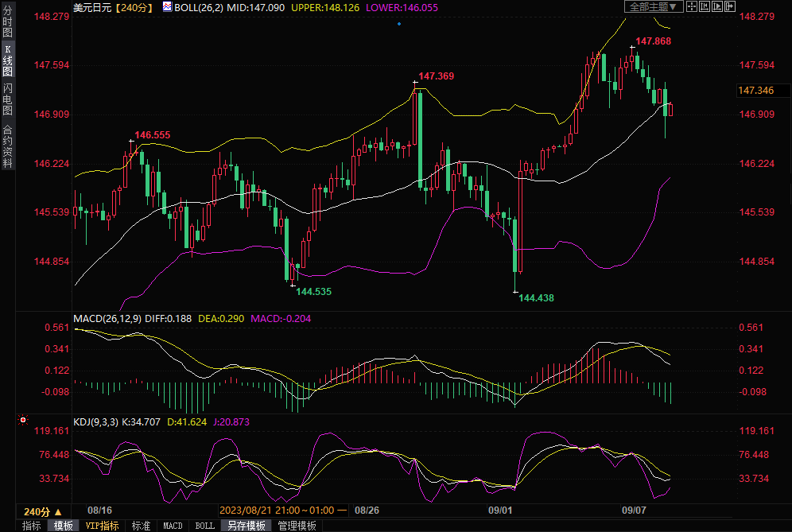Image resolution: width=792 pixels, height=532 pixels.
Task: Click the 2023/08/21 time range label
Action: [281, 511]
